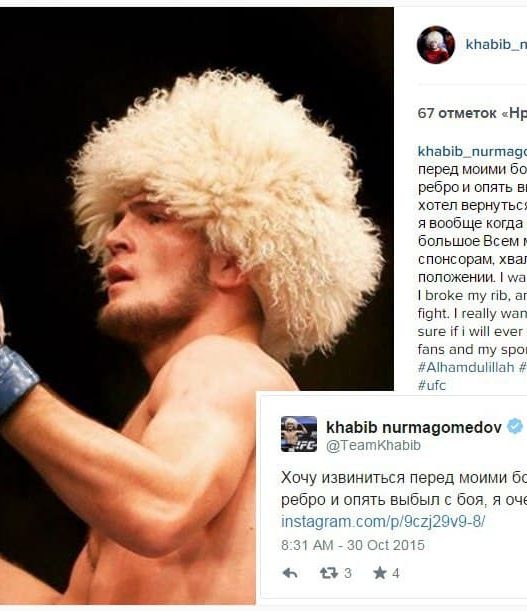Screen dimensions: 527x611
Task: Open the #Alhamdulillah hashtag
Action: [x=466, y=367]
